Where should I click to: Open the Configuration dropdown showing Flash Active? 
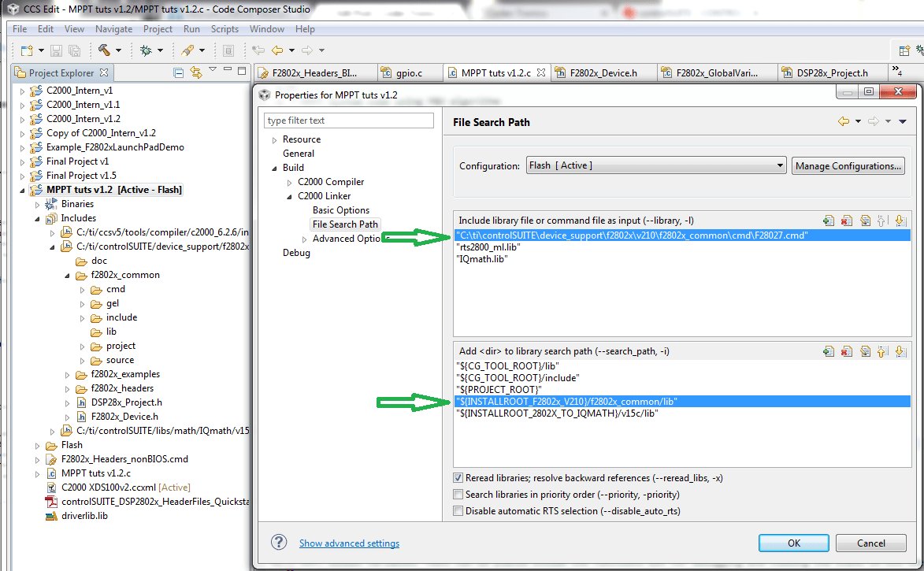tap(779, 165)
